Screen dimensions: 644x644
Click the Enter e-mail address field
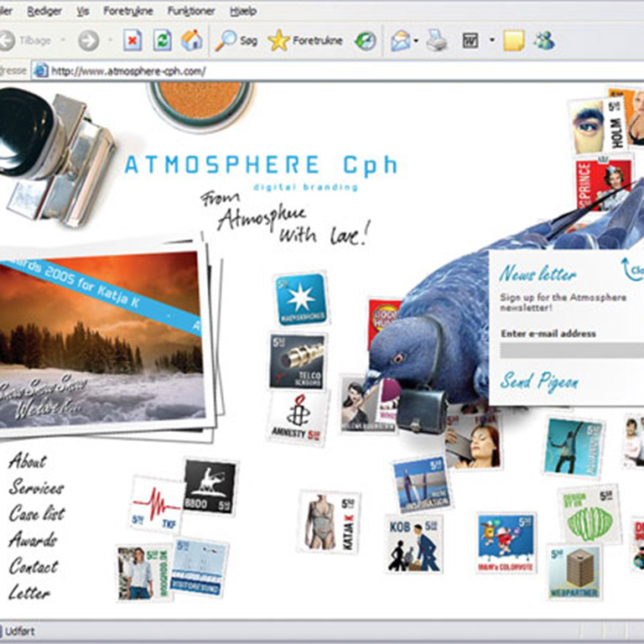570,351
